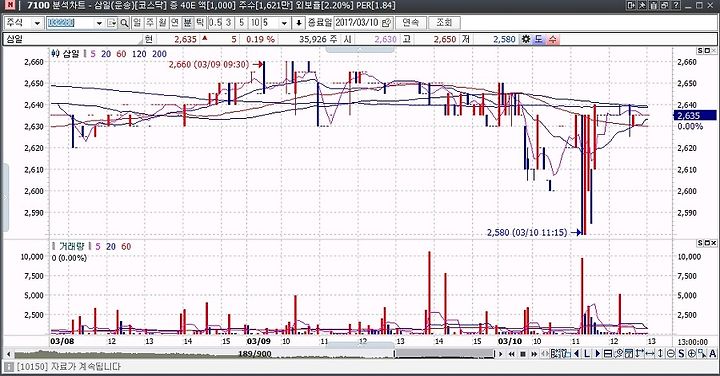This screenshot has height=376, width=720.
Task: Click the 연속 button
Action: 410,22
